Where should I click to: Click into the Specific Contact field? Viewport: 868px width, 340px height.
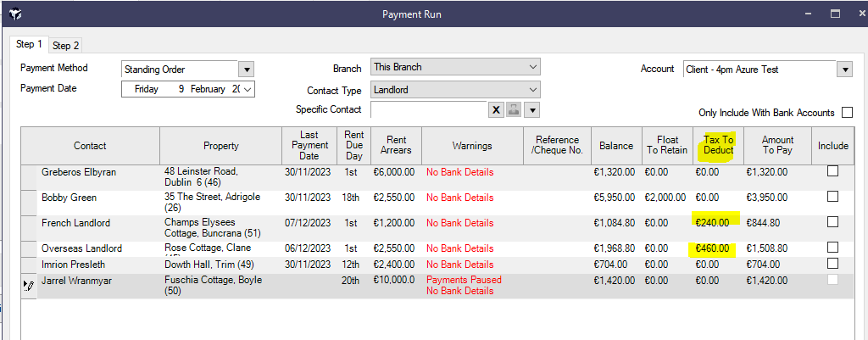pos(428,110)
